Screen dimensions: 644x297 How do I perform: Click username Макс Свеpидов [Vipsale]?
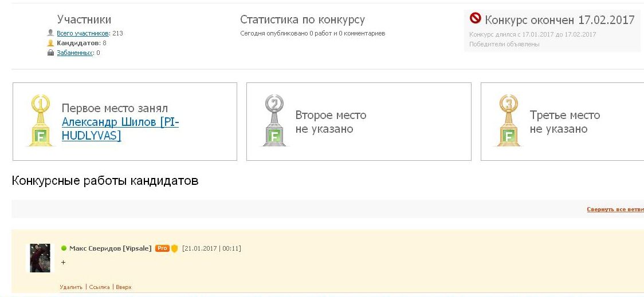click(111, 248)
